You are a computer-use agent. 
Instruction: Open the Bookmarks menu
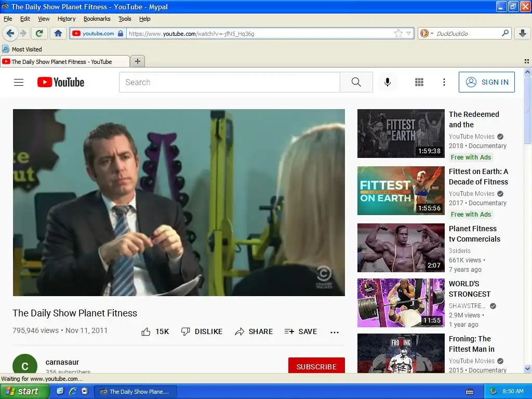(97, 19)
